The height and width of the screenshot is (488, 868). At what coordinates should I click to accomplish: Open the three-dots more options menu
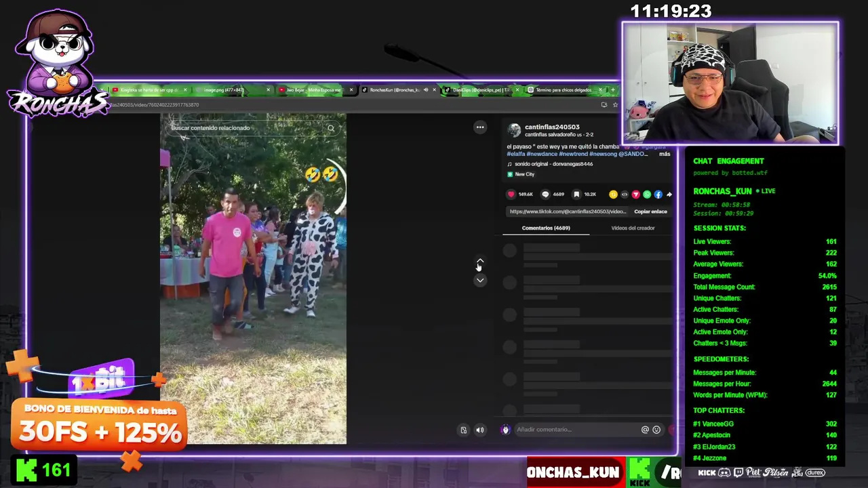[x=480, y=127]
